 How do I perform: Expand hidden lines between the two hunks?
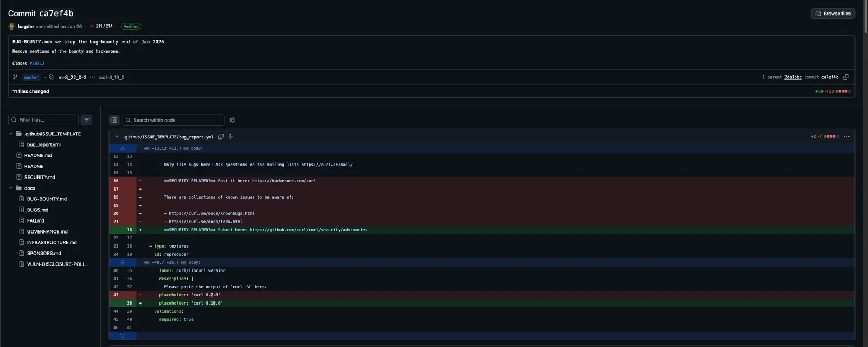[123, 262]
